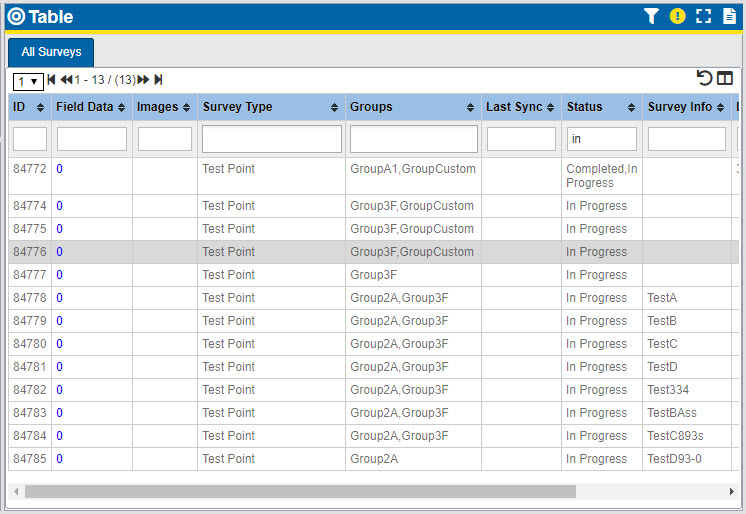Go to the first page arrow

[51, 79]
